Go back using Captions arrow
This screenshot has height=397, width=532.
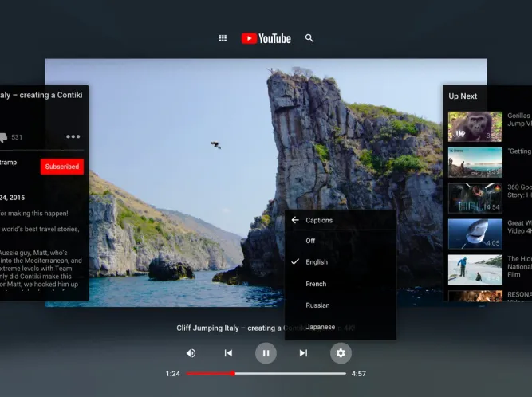pyautogui.click(x=295, y=220)
